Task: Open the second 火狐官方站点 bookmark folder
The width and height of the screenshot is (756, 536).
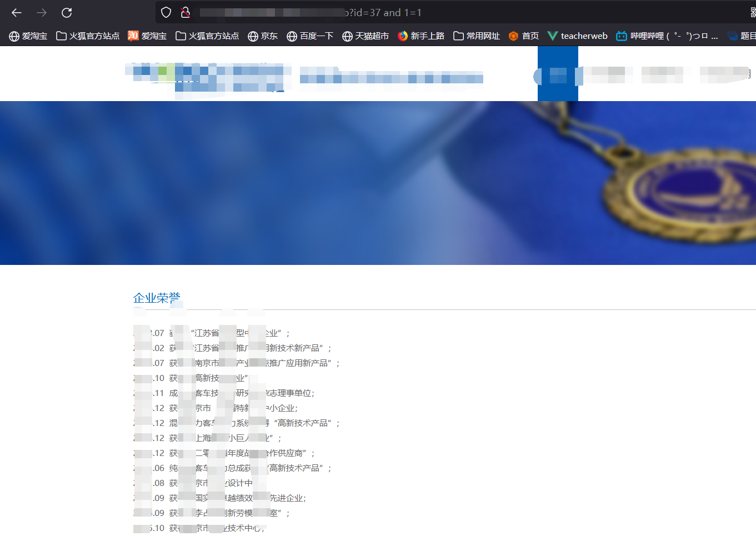Action: click(207, 36)
